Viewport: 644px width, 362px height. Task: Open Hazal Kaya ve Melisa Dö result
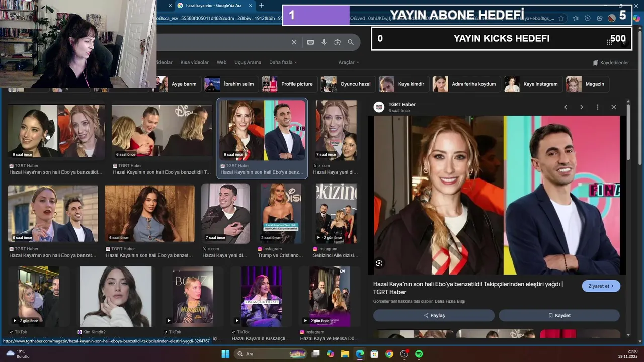pos(330,296)
